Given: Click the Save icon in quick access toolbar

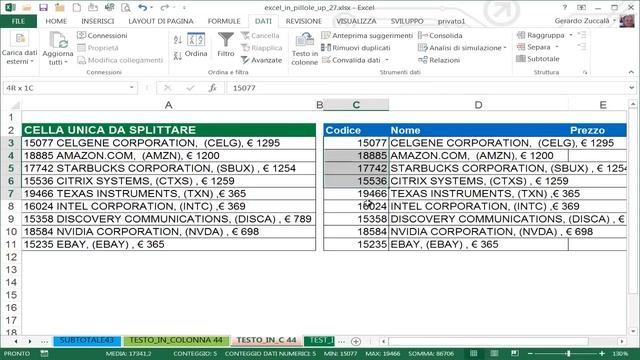Looking at the screenshot, I should click(x=43, y=8).
